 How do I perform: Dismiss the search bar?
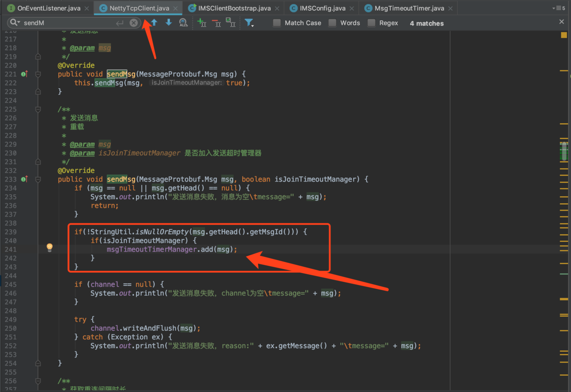(x=561, y=21)
